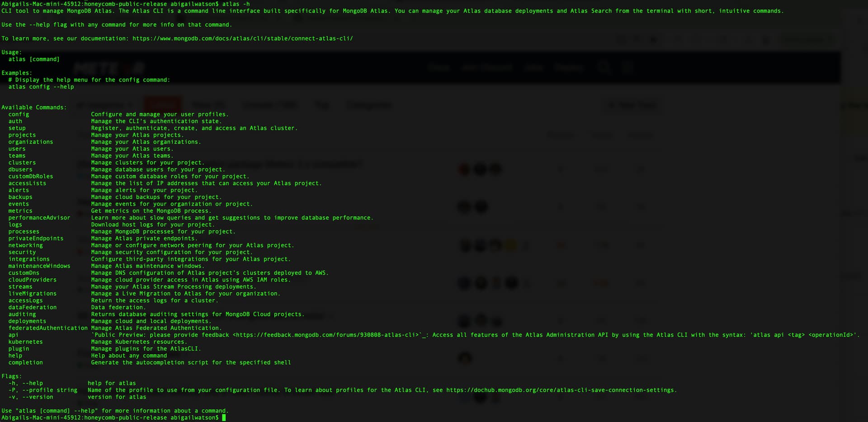The height and width of the screenshot is (422, 868).
Task: Click the '-P, --profile string' flag text
Action: pyautogui.click(x=43, y=390)
